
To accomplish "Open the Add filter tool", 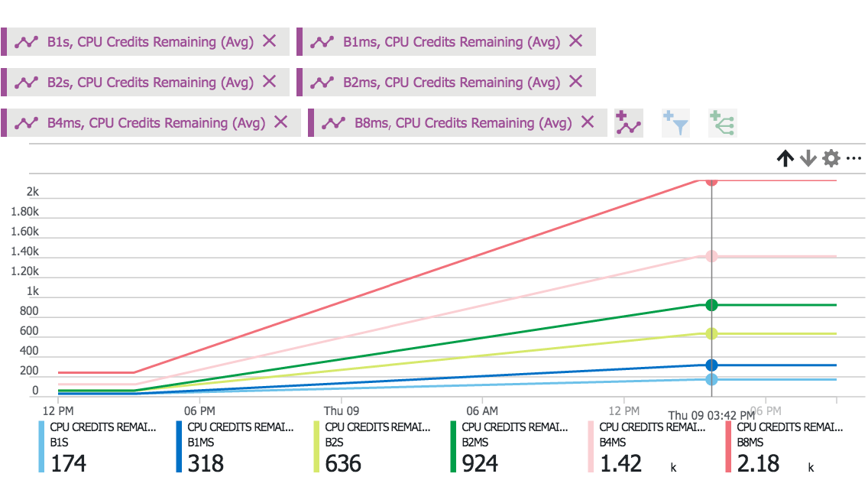I will [675, 122].
